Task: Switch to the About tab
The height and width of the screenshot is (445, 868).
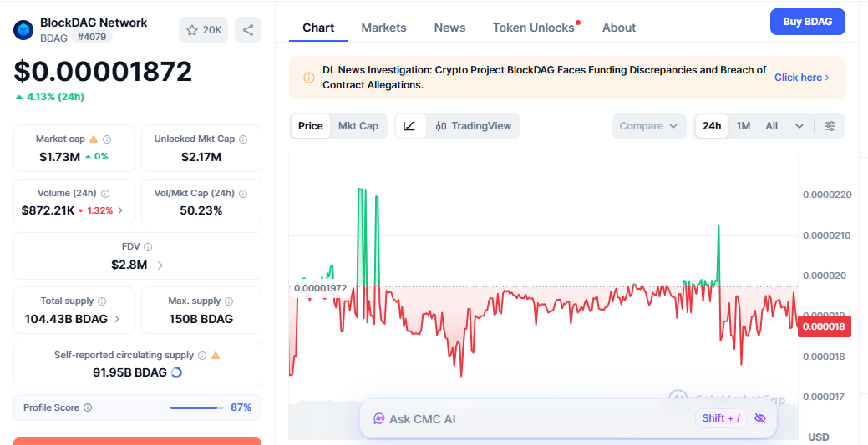Action: (619, 28)
